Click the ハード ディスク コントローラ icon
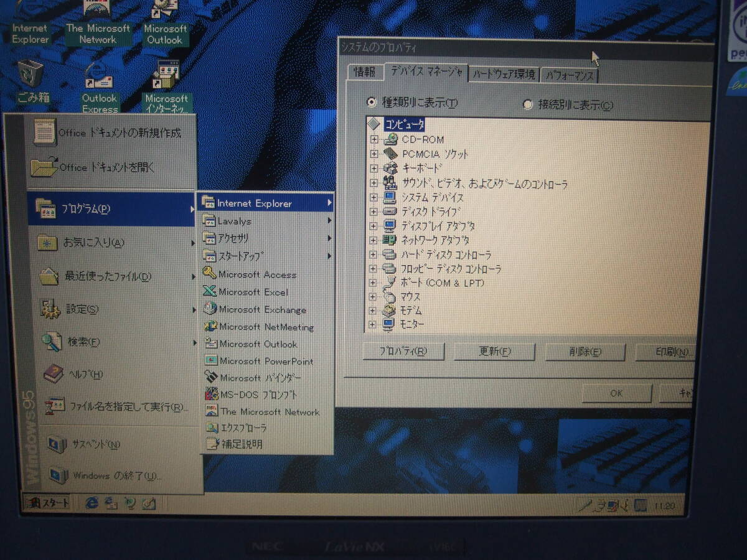The width and height of the screenshot is (747, 560). click(390, 254)
